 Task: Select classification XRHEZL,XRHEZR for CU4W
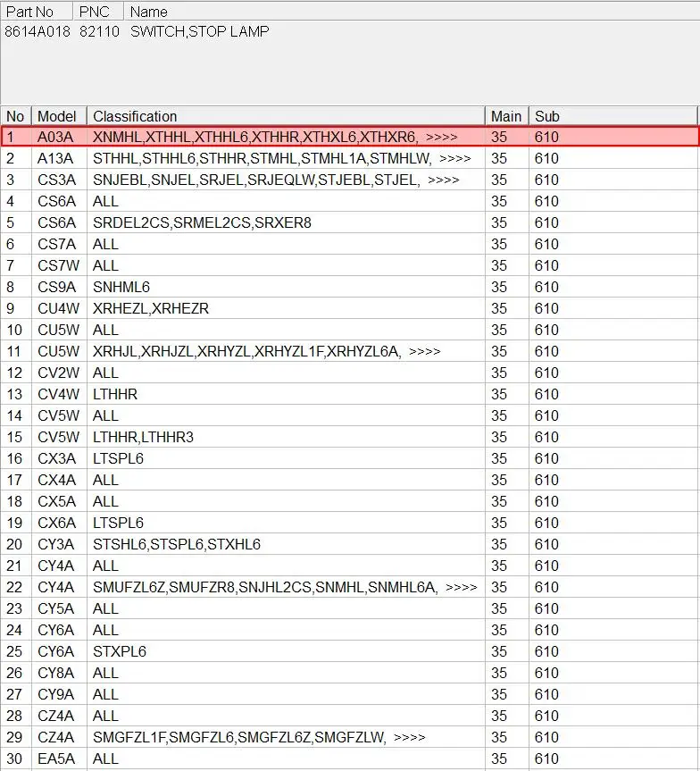coord(151,308)
